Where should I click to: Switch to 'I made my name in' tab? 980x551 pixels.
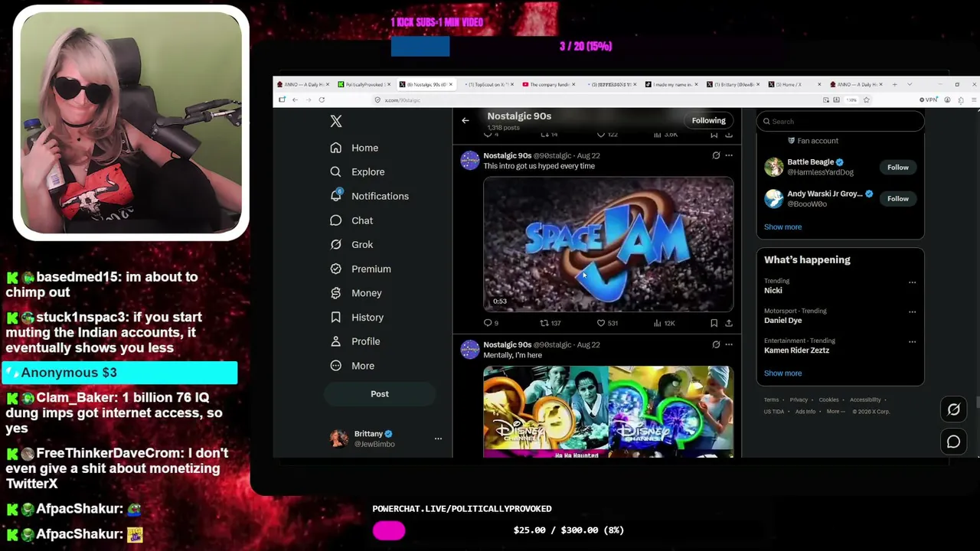(x=671, y=84)
